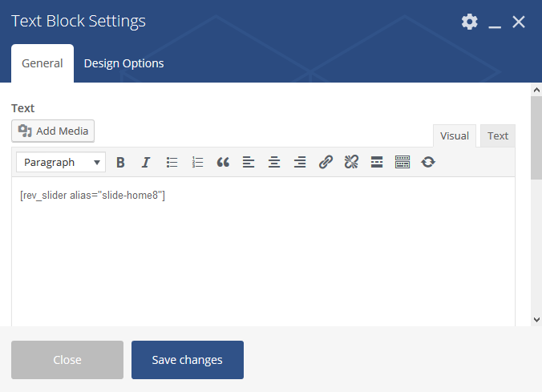Open the Paragraph format dropdown
The width and height of the screenshot is (542, 392).
61,162
